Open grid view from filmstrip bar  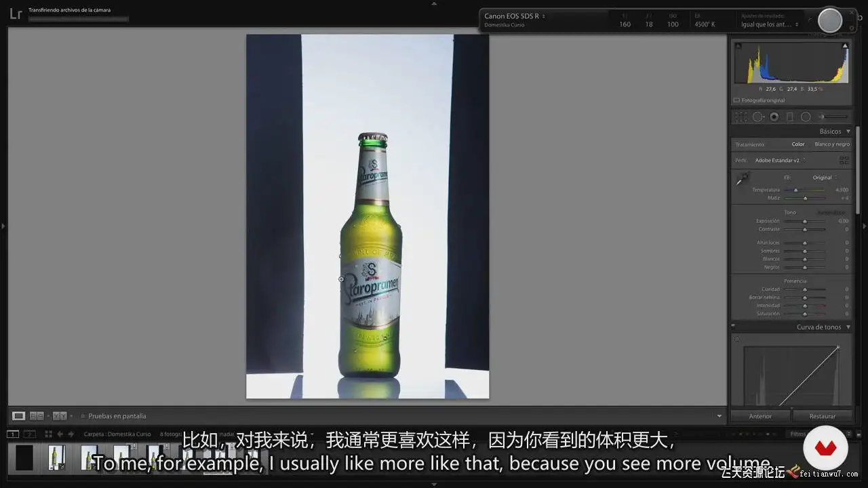pyautogui.click(x=48, y=434)
